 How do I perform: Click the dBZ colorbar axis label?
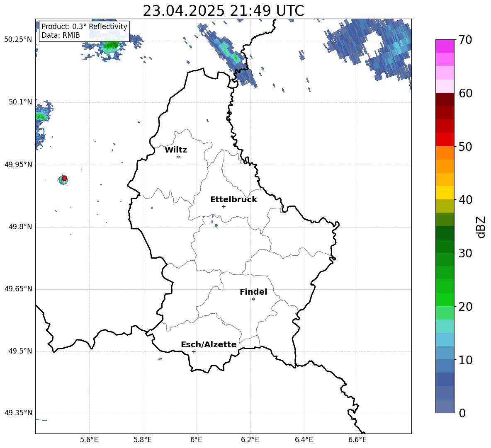pos(481,227)
